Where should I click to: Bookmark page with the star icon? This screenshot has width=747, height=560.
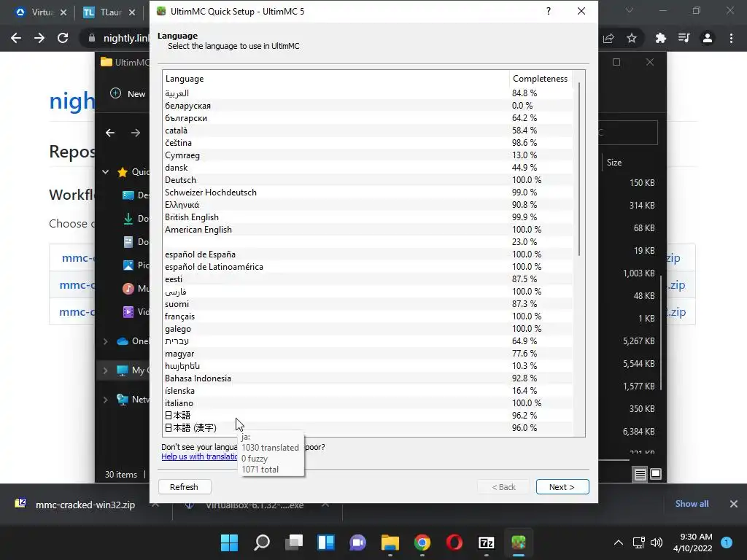(632, 38)
